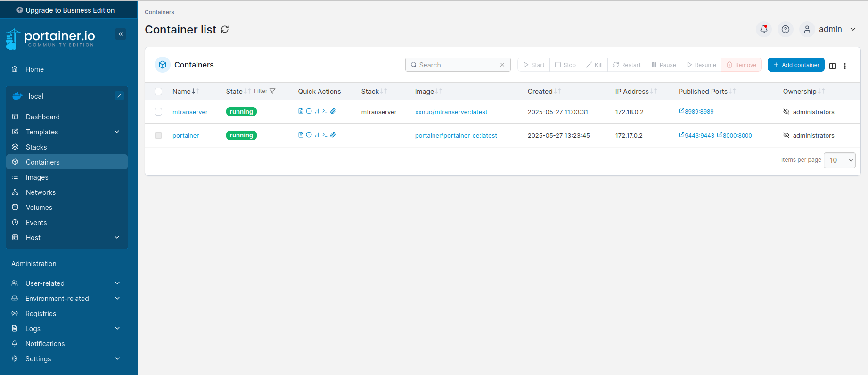Viewport: 868px width, 375px height.
Task: Click the State filter funnel icon
Action: pyautogui.click(x=272, y=91)
